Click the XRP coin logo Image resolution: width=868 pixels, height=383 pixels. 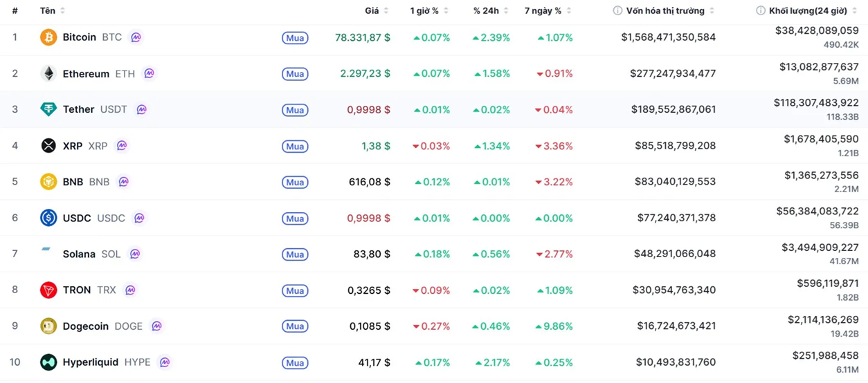pos(48,146)
